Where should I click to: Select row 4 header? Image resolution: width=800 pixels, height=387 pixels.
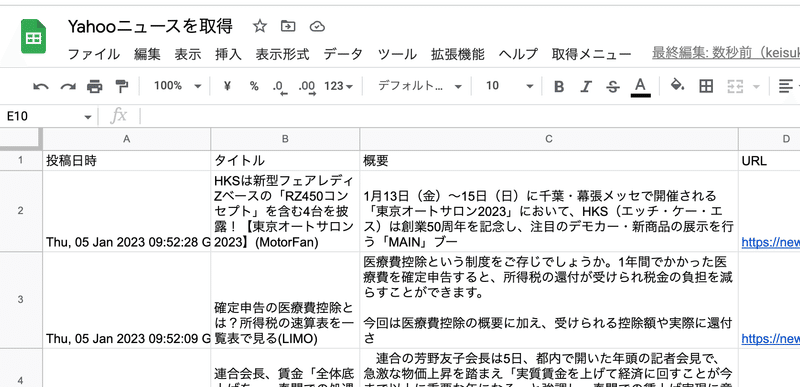21,368
